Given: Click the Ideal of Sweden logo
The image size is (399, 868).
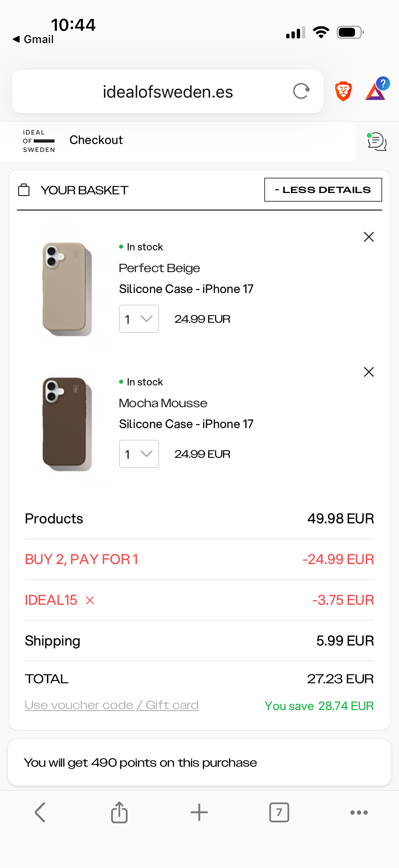Looking at the screenshot, I should click(x=39, y=141).
